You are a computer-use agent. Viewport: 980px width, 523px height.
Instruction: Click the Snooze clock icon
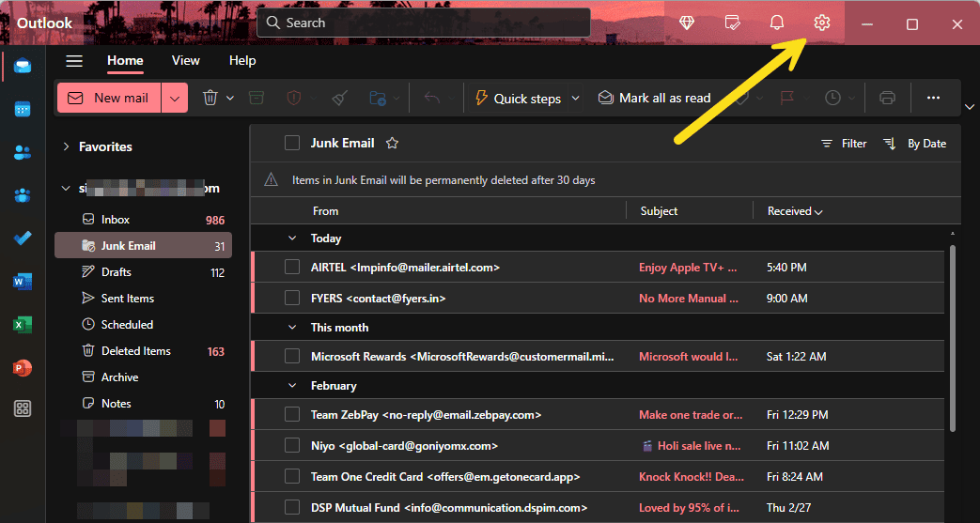click(832, 98)
